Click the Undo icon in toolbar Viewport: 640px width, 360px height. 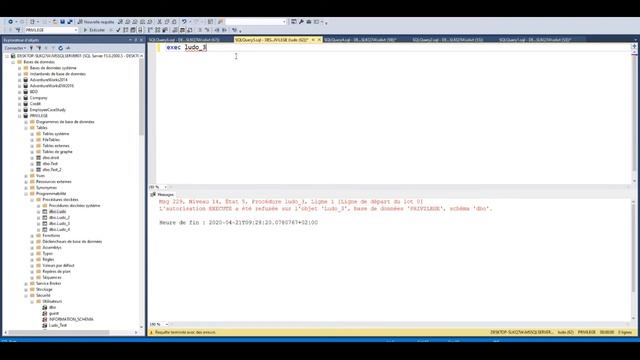click(x=184, y=22)
